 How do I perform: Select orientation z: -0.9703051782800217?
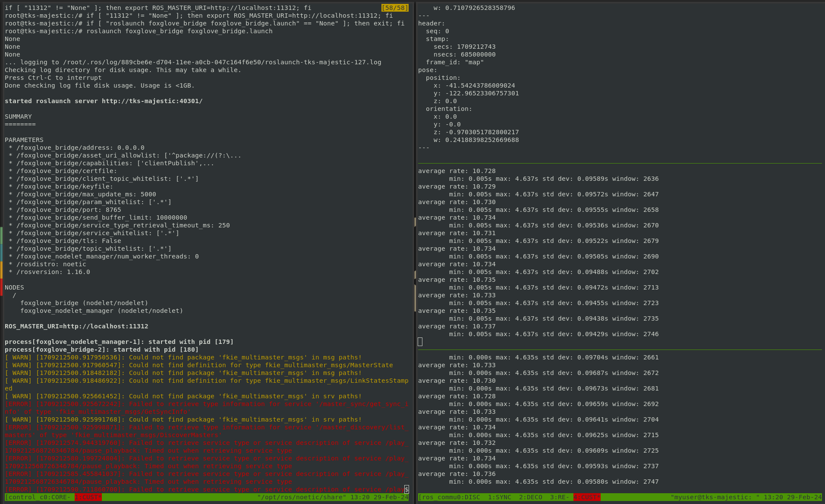click(x=476, y=132)
